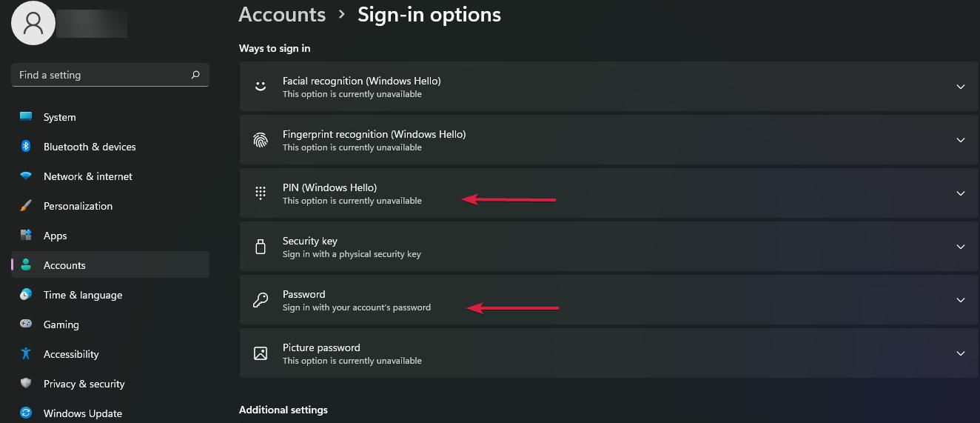Expand Facial recognition (Windows Hello) chevron
Screen dimensions: 980x423
[961, 87]
